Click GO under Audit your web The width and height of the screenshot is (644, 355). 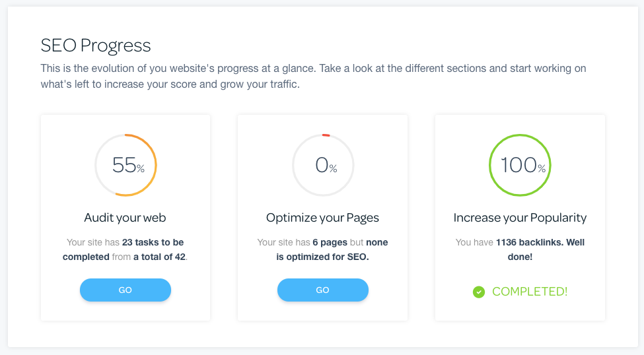point(125,290)
